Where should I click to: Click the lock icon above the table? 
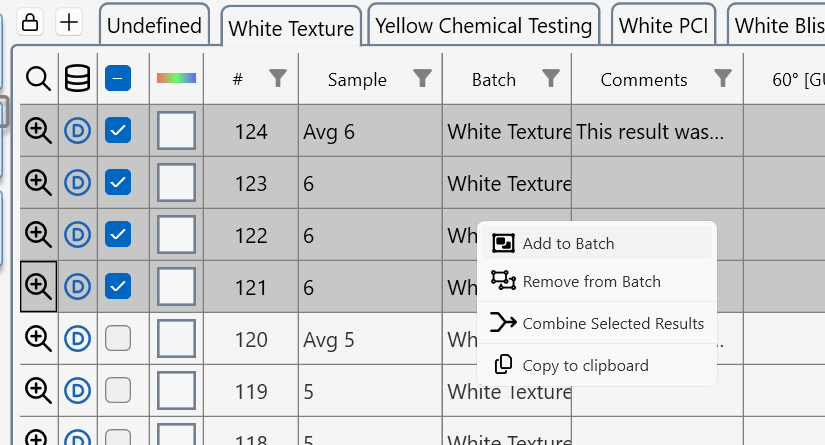(31, 22)
